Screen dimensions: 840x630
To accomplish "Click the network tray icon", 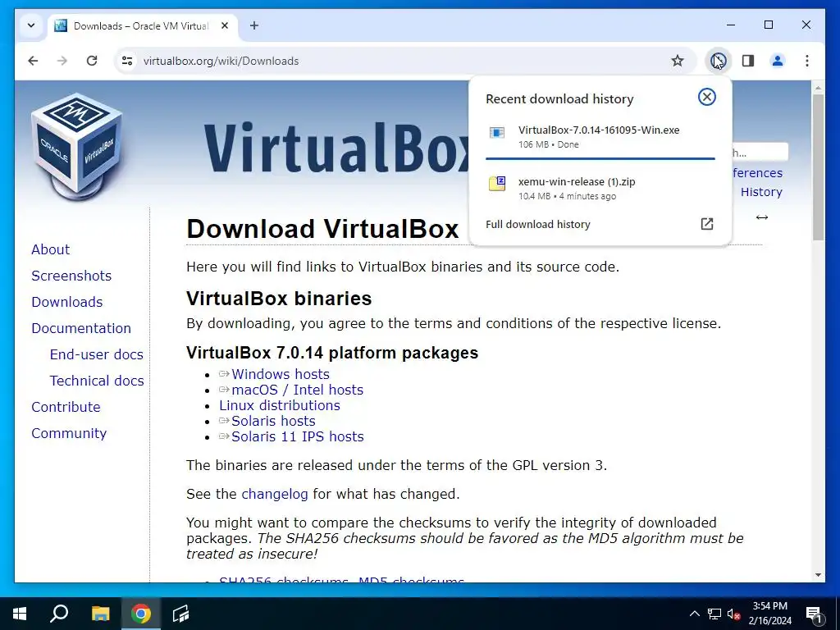I will click(714, 614).
